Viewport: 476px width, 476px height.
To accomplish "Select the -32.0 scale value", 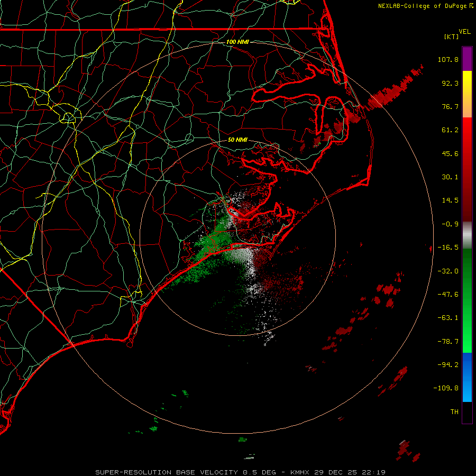I will (448, 271).
